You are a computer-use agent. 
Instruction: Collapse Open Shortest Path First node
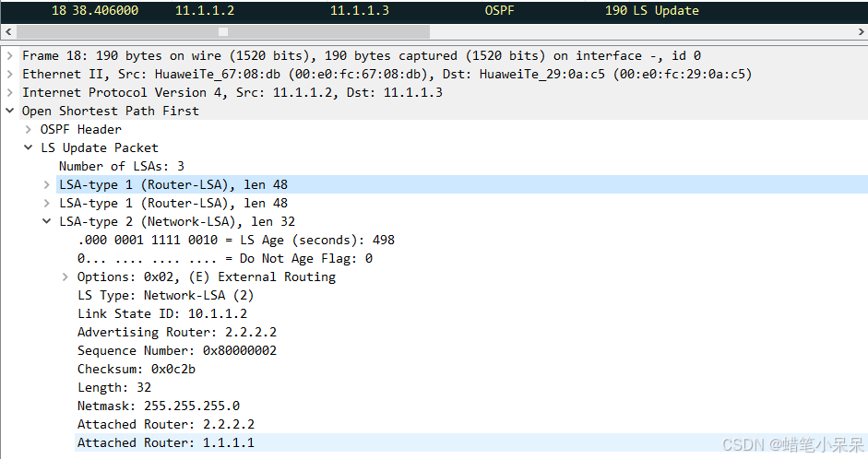pyautogui.click(x=9, y=111)
